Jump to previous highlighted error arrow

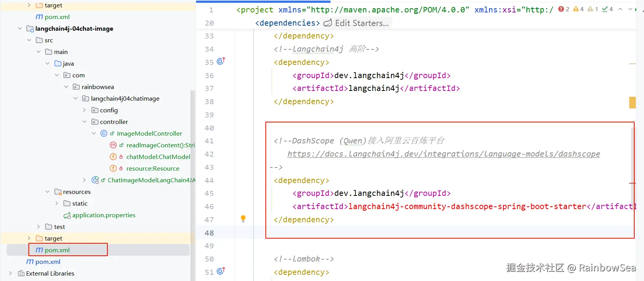pos(620,9)
